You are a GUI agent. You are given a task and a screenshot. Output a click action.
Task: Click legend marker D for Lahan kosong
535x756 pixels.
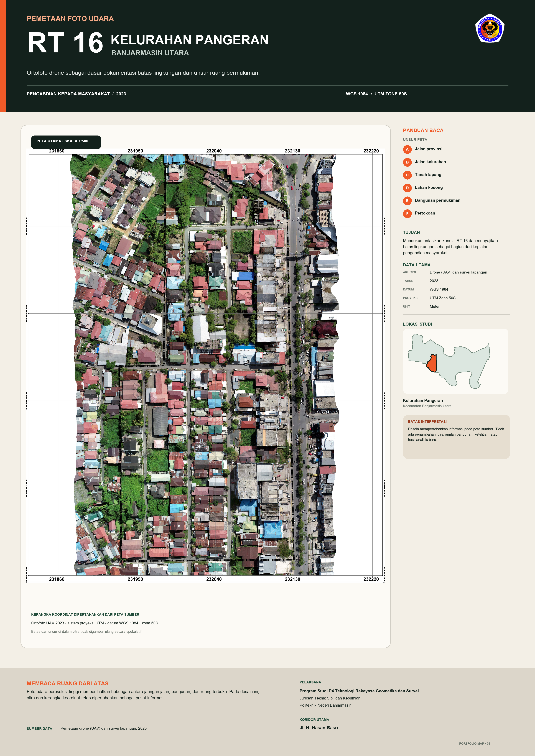click(407, 188)
